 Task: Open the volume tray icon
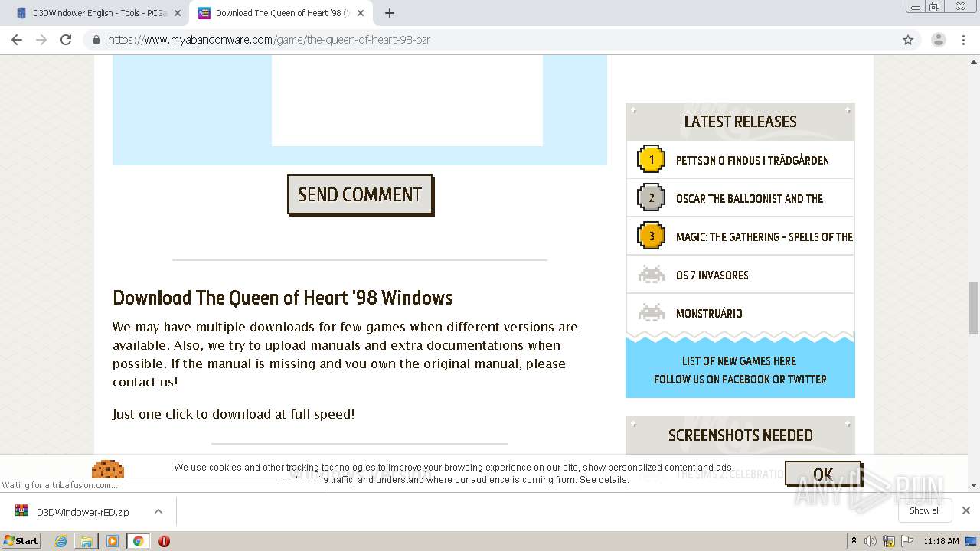(x=871, y=541)
